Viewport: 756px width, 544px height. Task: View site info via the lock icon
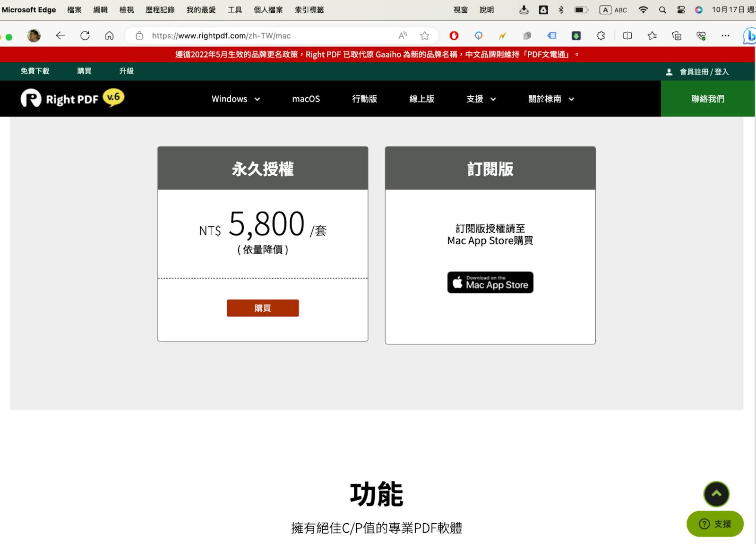click(x=139, y=35)
